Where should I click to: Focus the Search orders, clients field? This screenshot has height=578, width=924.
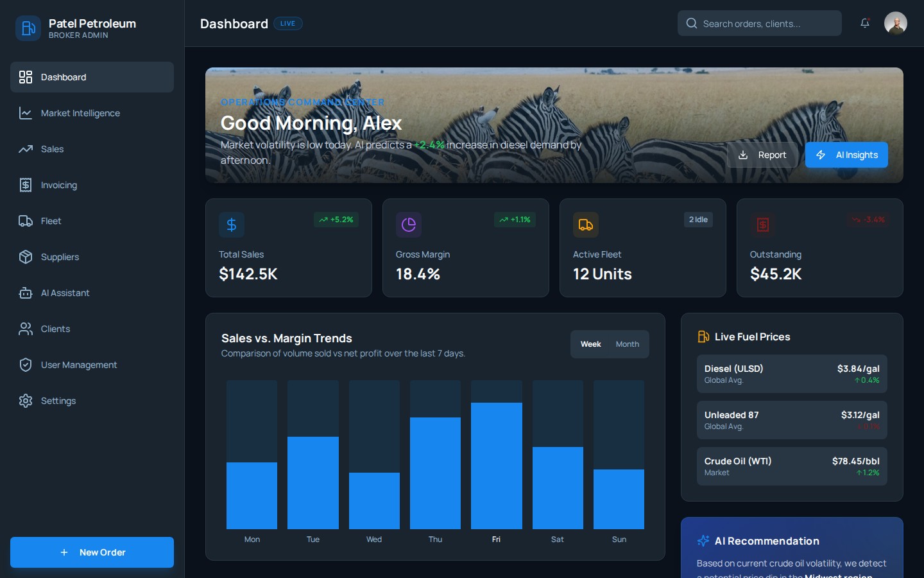(x=760, y=23)
